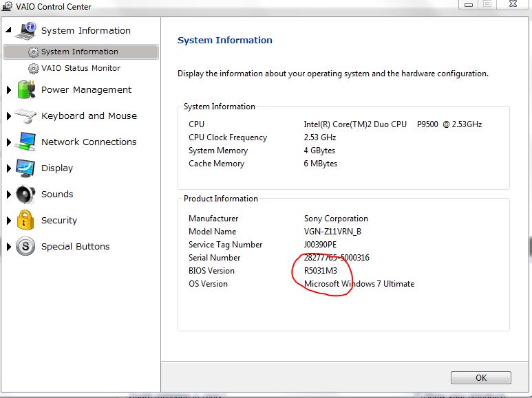This screenshot has width=532, height=398.
Task: Click the BIOS Version value R5031M3
Action: point(321,270)
